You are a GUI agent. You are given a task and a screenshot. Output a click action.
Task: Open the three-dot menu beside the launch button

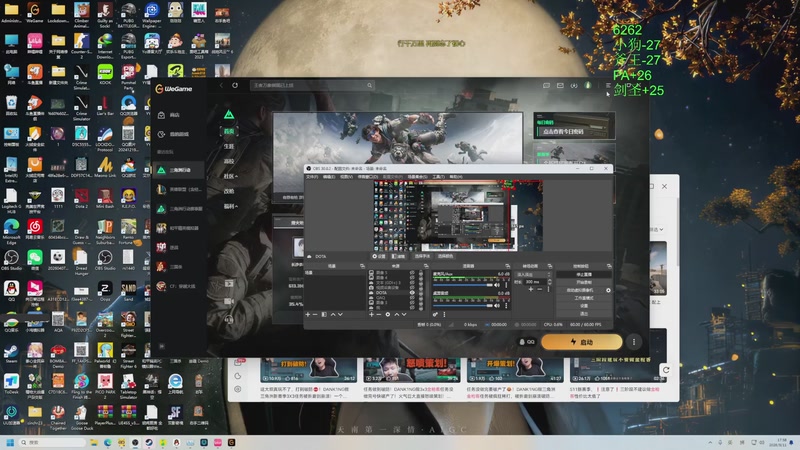tap(634, 342)
